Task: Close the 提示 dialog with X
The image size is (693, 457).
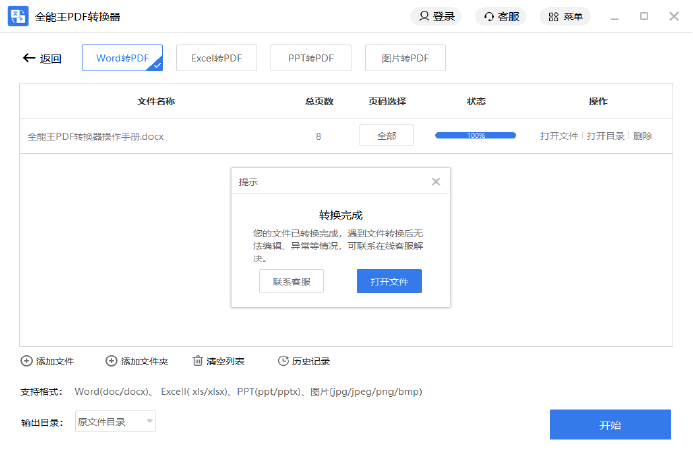Action: [435, 182]
